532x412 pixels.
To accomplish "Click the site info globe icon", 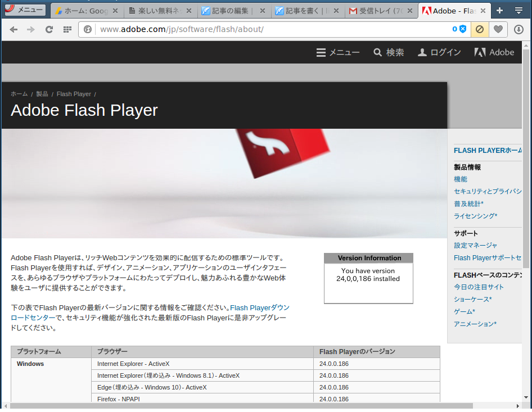I will [88, 29].
